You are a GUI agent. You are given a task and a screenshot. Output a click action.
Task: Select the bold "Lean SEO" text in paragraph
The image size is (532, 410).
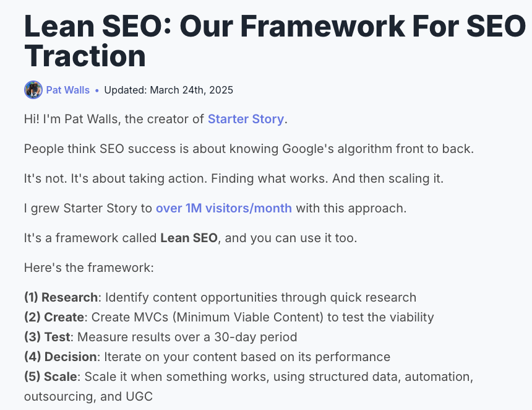[x=189, y=238]
